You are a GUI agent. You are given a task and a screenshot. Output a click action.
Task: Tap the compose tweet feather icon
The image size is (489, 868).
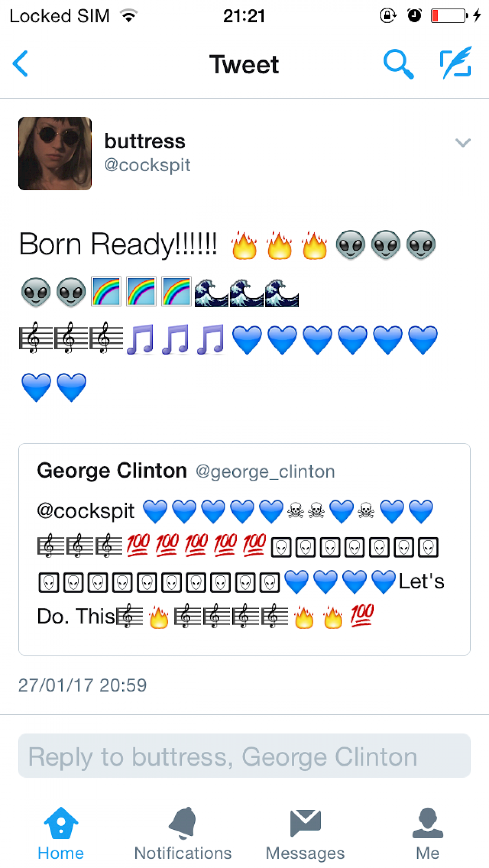[456, 63]
